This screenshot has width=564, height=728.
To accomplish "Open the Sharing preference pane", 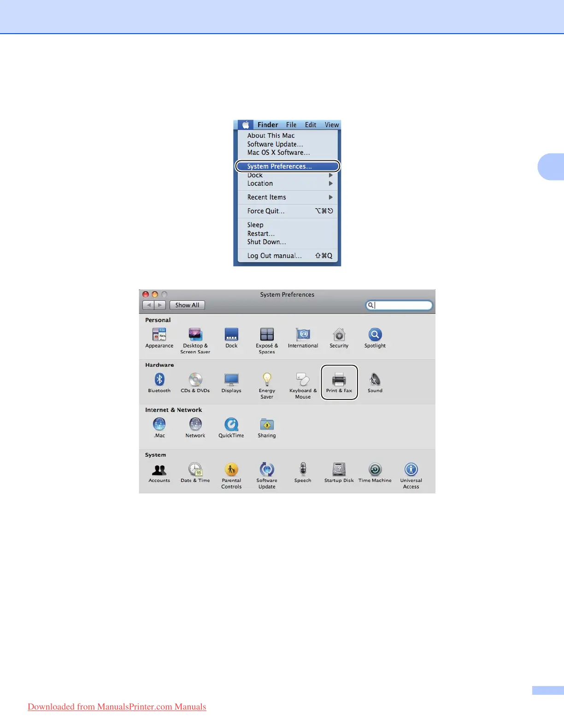I will 267,428.
